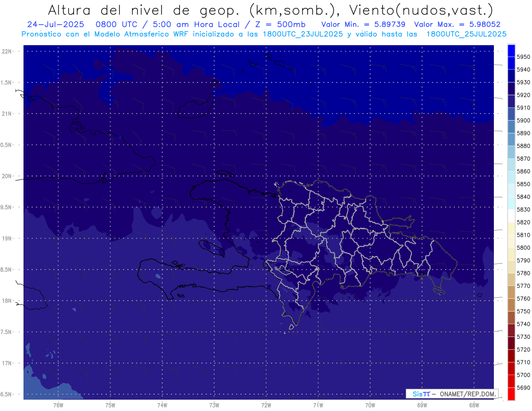
Task: Click the '21N' latitude axis label
Action: coord(7,114)
